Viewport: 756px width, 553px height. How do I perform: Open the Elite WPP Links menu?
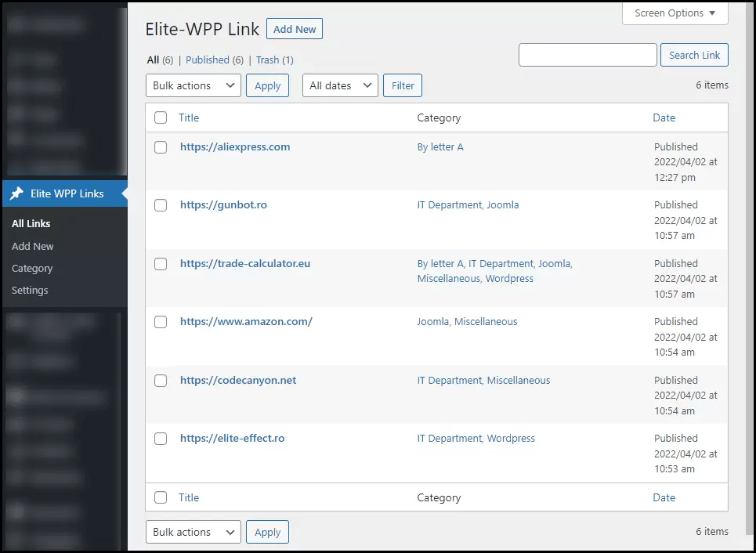(x=64, y=193)
